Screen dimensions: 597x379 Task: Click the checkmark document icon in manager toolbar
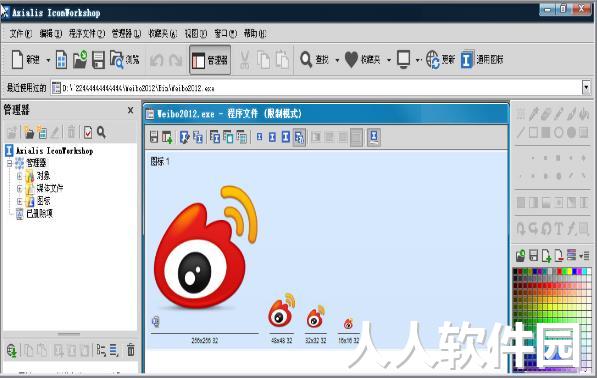[88, 132]
